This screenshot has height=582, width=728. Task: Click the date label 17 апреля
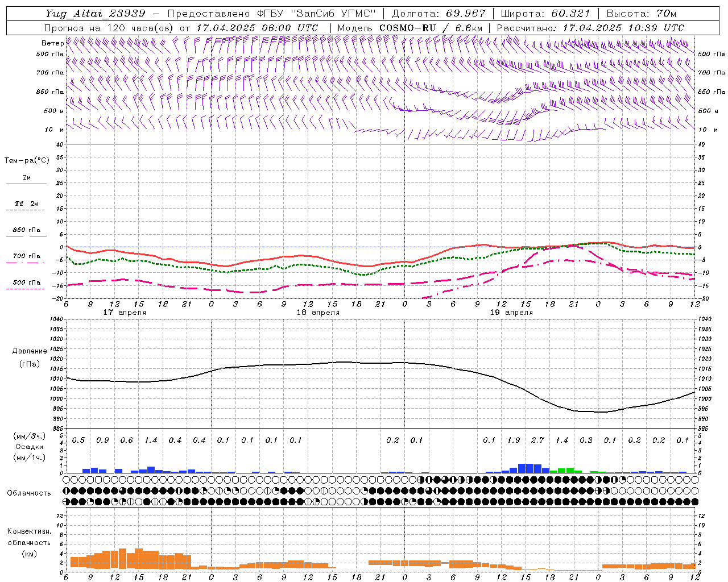pos(125,313)
